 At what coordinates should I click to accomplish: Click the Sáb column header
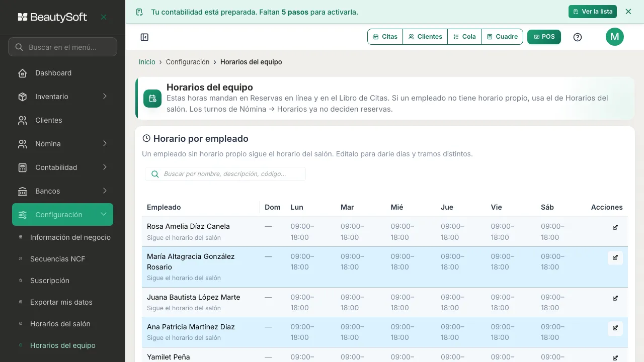pos(547,207)
